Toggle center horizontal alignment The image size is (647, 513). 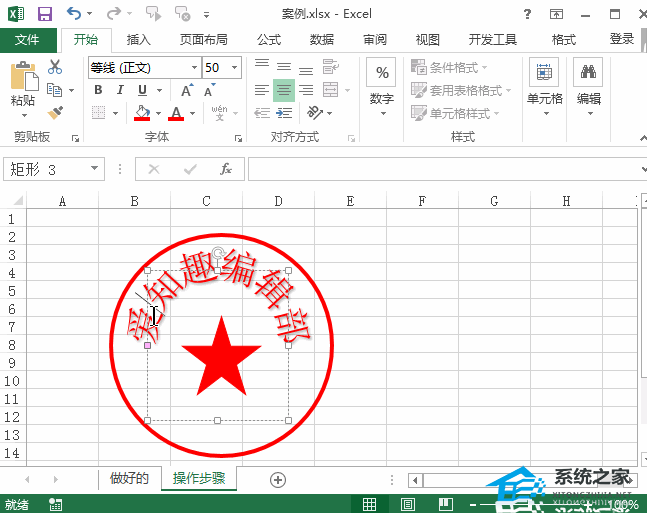(284, 90)
